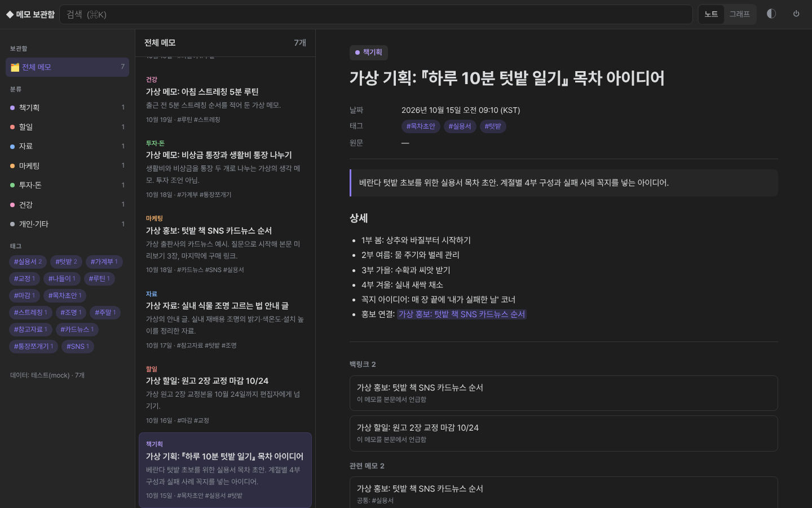This screenshot has width=812, height=508.
Task: Select the 자료 category in sidebar
Action: [68, 146]
